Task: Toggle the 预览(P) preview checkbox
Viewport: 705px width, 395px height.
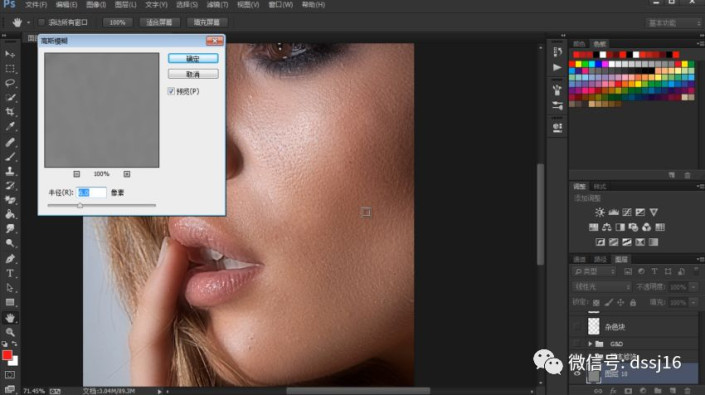Action: [171, 91]
